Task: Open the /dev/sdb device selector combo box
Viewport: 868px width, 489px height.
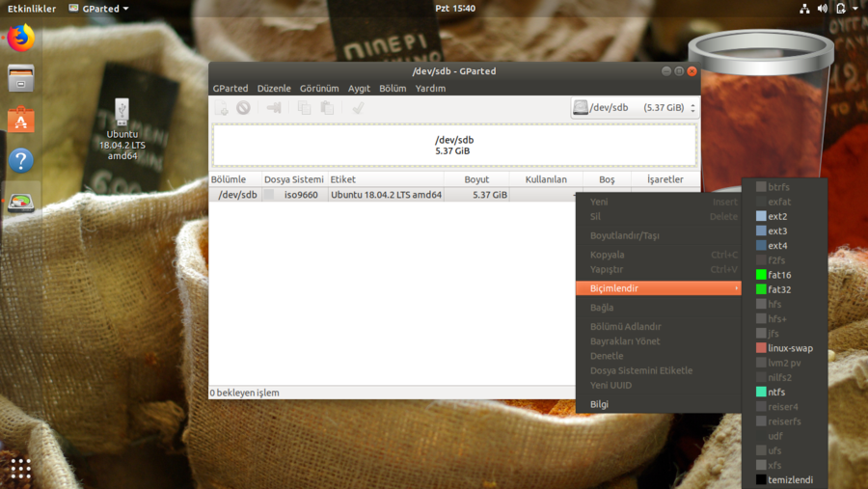Action: 635,107
